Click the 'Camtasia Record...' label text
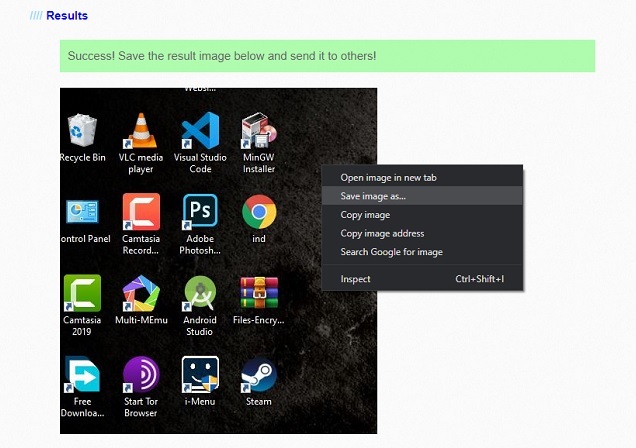 [x=141, y=244]
